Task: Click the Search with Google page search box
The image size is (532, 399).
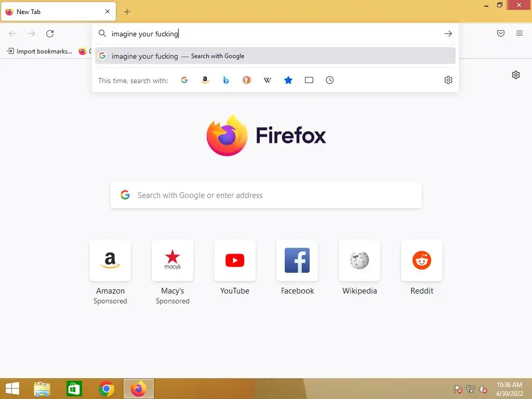Action: click(x=266, y=195)
